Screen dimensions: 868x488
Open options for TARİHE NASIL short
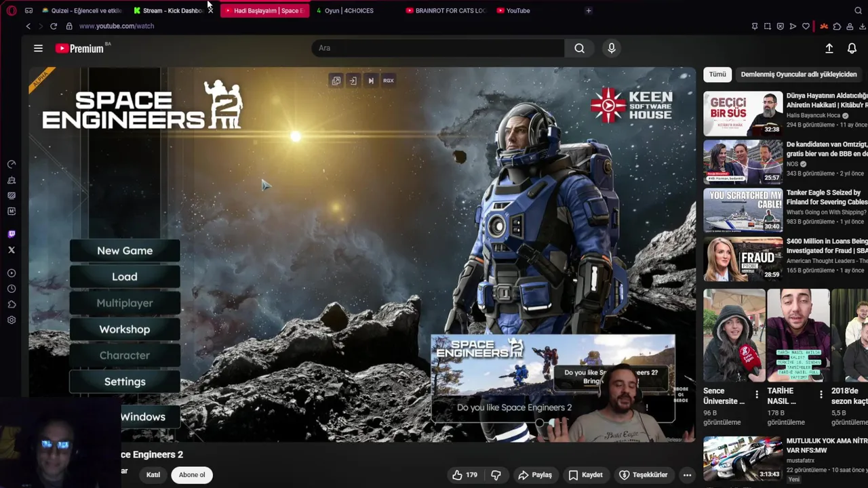tap(821, 394)
